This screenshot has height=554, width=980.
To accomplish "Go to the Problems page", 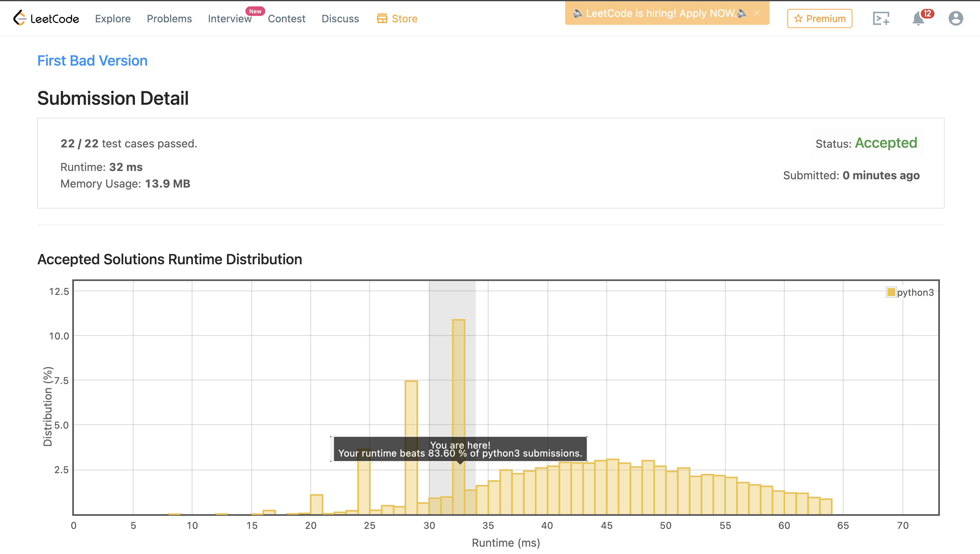I will (x=169, y=19).
